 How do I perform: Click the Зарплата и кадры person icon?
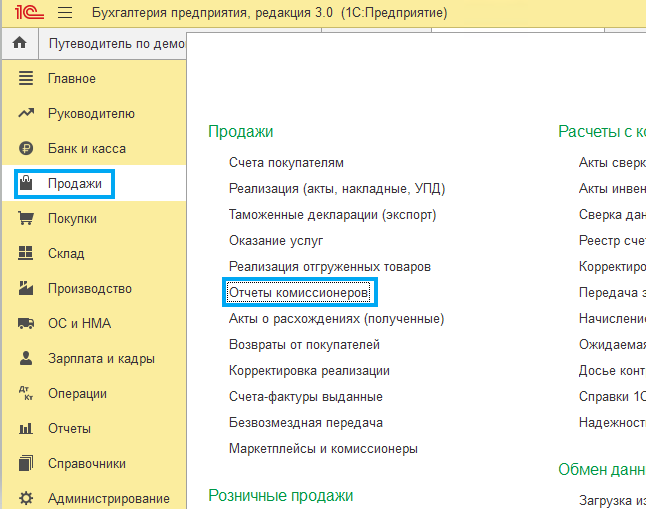27,359
